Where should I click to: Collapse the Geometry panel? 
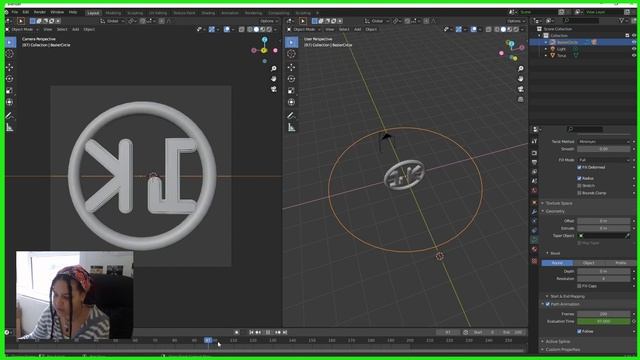click(x=555, y=211)
